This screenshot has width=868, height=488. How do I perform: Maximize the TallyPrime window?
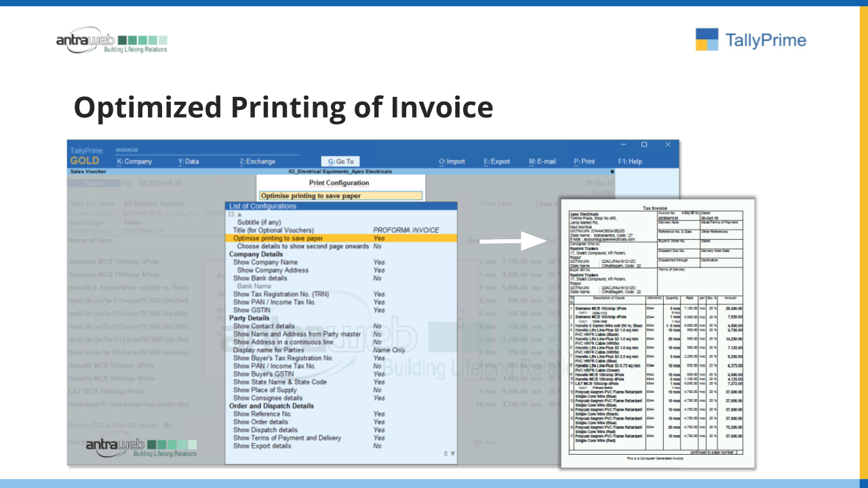click(x=644, y=144)
